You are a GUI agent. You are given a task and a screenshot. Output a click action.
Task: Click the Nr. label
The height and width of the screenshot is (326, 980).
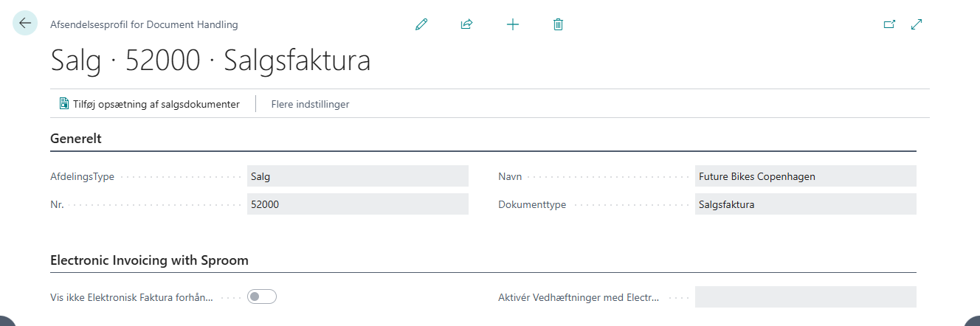coord(57,204)
